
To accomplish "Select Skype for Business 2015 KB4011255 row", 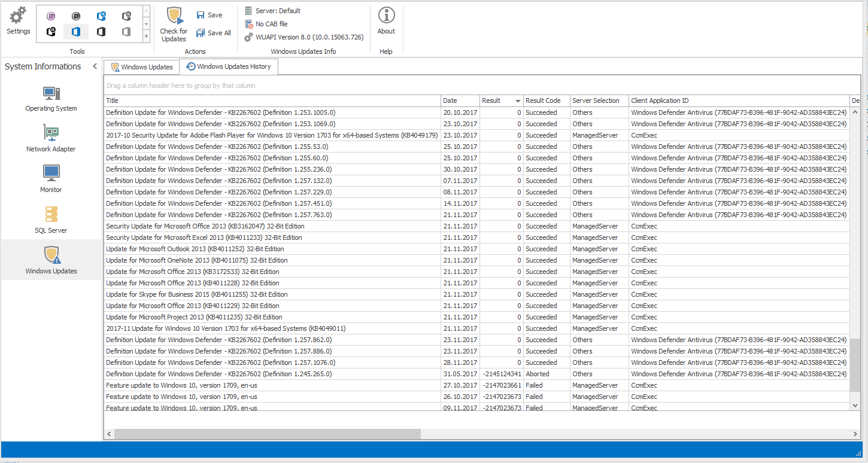I will (477, 294).
